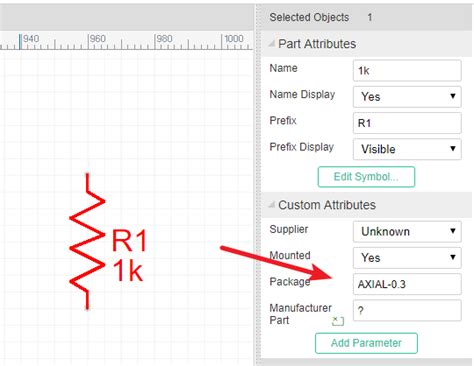This screenshot has width=474, height=366.
Task: Click the Prefix field containing R1
Action: click(407, 123)
